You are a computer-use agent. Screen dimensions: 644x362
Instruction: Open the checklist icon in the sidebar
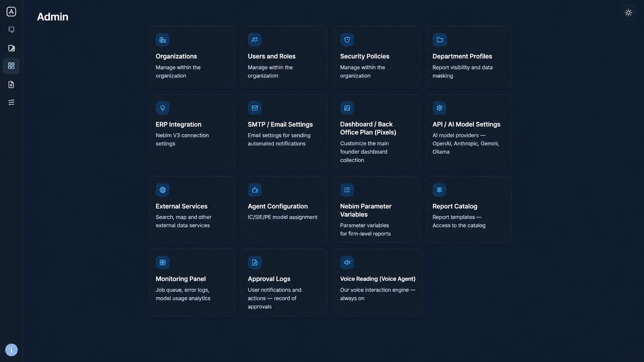[x=11, y=102]
